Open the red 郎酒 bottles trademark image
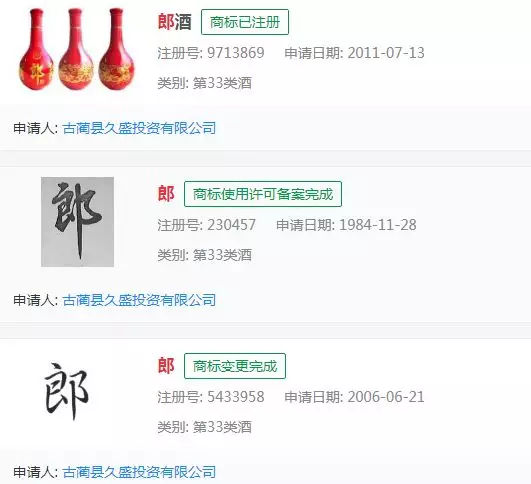 tap(76, 49)
